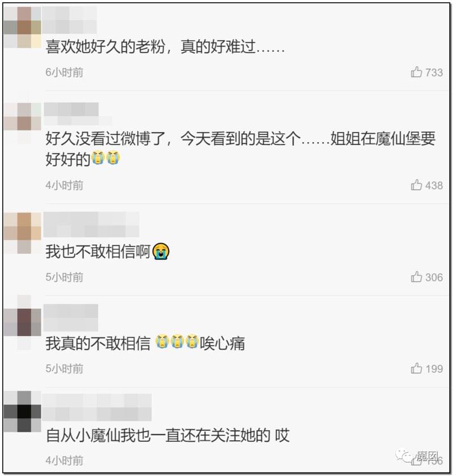The height and width of the screenshot is (476, 453).
Task: Click dark avatar of the 小魔仙 commenter
Action: pos(23,411)
